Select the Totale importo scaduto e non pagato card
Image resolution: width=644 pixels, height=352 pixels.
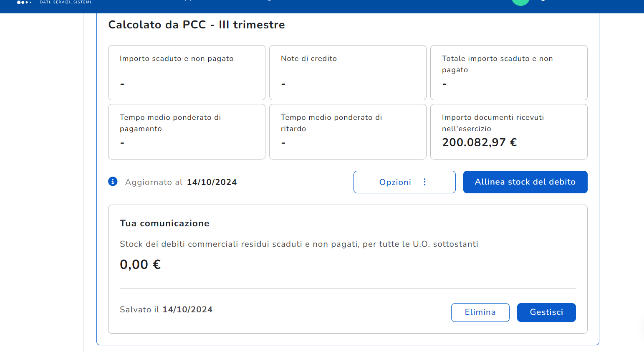point(509,73)
